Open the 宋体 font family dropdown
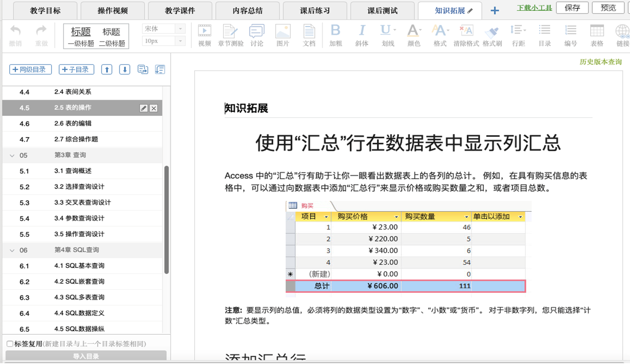The width and height of the screenshot is (630, 364). coord(164,29)
